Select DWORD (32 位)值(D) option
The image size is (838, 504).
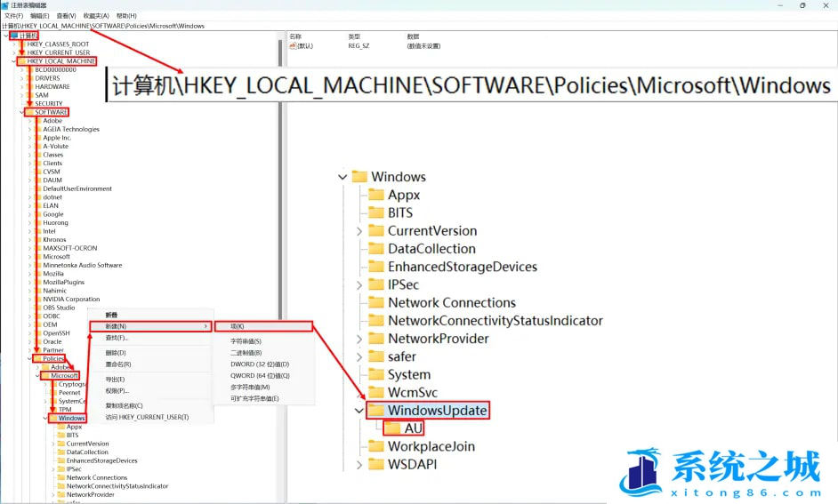[x=260, y=364]
